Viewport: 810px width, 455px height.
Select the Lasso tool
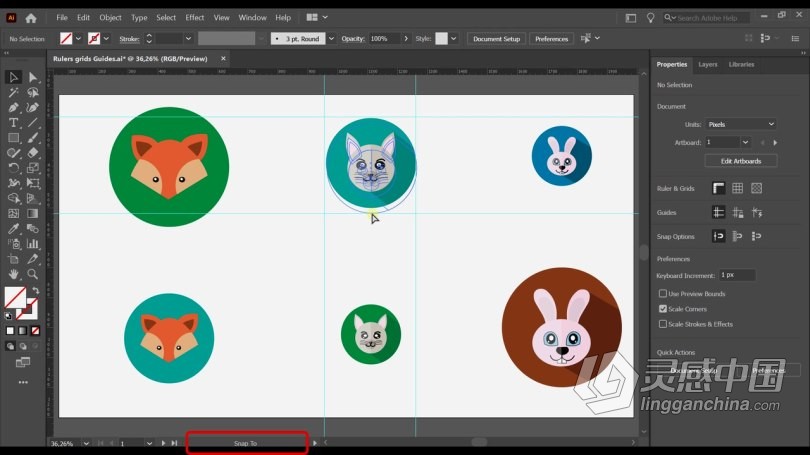33,92
